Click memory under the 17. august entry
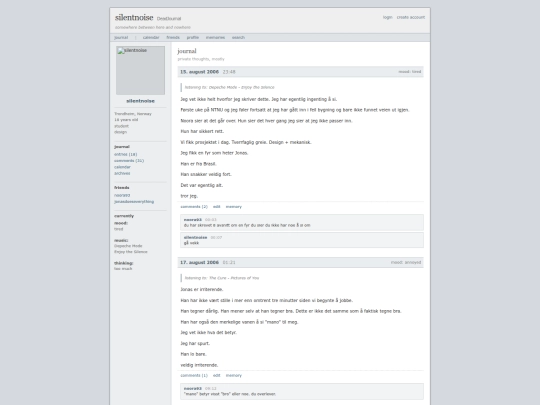The width and height of the screenshot is (540, 405). click(x=234, y=375)
